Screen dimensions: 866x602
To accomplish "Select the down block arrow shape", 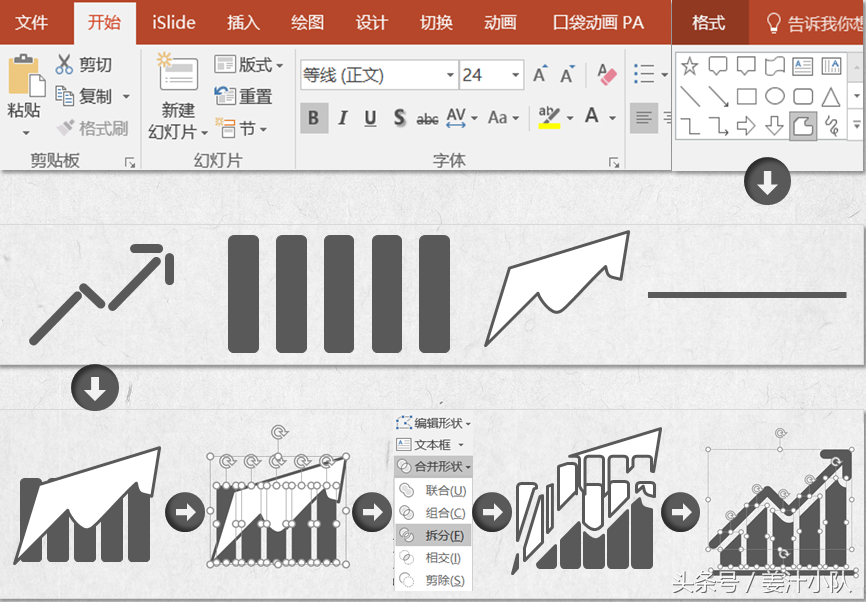I will click(774, 126).
